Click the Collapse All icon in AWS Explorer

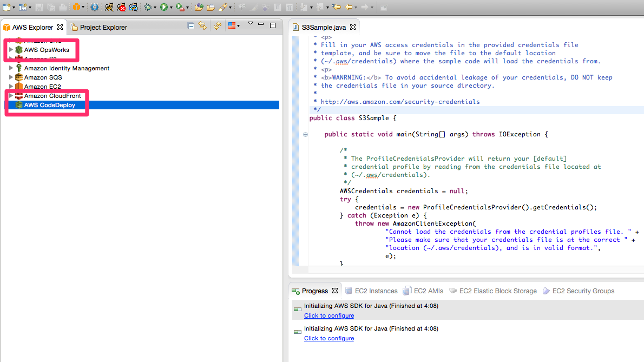click(x=191, y=25)
